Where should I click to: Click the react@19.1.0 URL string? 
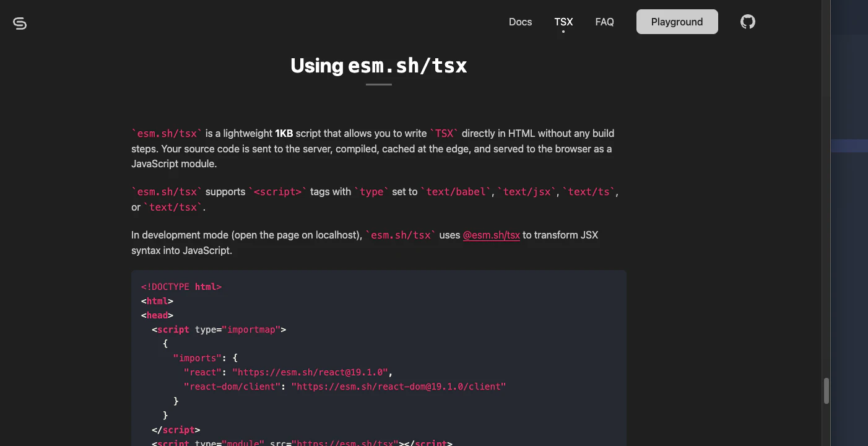click(x=310, y=372)
